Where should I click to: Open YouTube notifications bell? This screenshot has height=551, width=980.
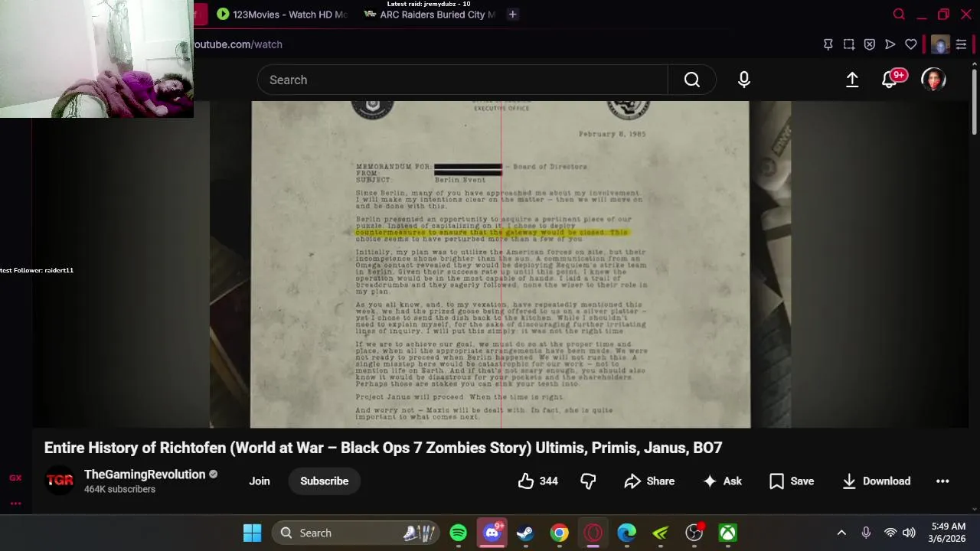(x=890, y=80)
